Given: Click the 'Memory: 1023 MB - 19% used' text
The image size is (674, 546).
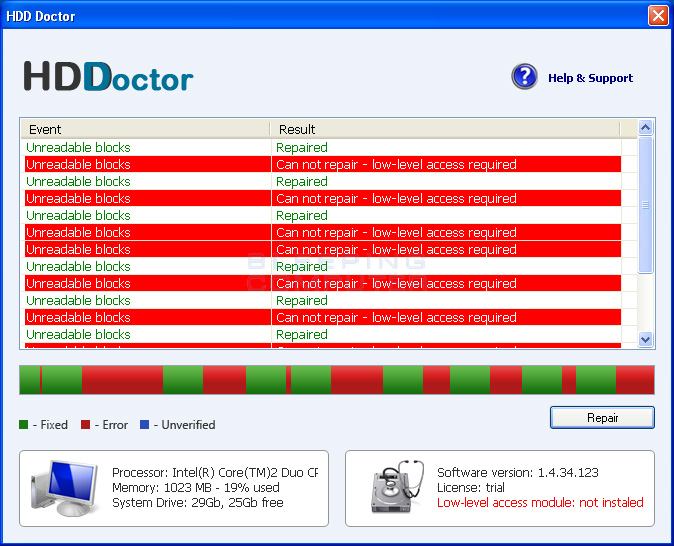Looking at the screenshot, I should point(196,488).
